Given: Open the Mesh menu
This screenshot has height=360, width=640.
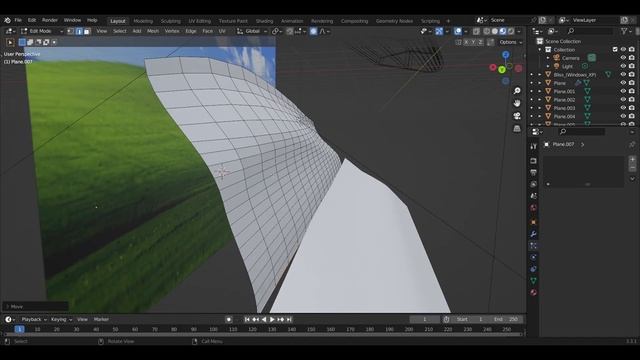Looking at the screenshot, I should tap(153, 31).
